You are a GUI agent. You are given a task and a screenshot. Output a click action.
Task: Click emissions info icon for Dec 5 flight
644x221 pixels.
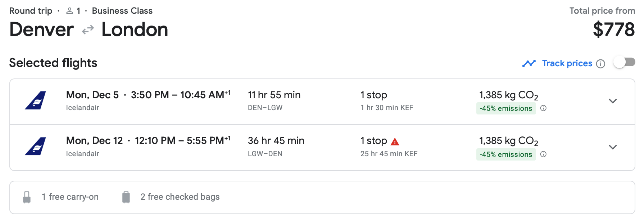(x=543, y=108)
